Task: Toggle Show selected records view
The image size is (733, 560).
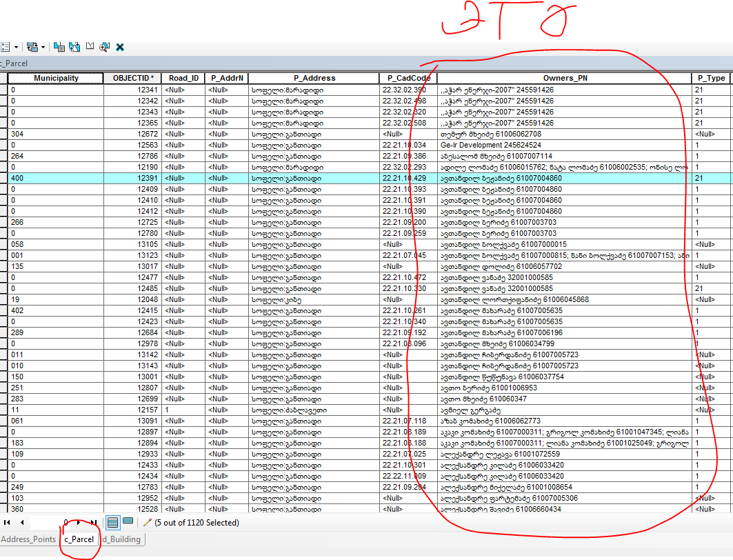Action: [128, 522]
